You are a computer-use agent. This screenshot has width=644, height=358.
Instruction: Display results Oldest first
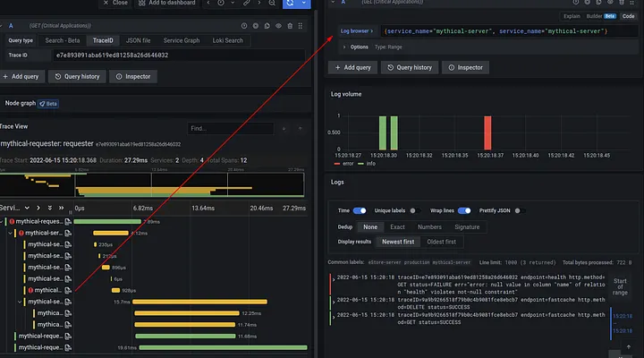pos(442,242)
